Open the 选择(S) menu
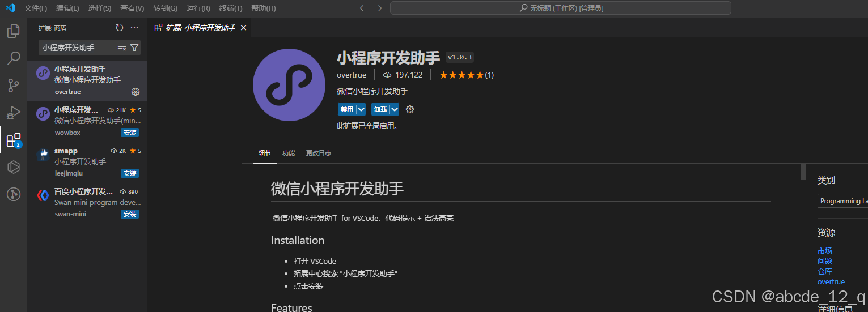The image size is (868, 312). pyautogui.click(x=100, y=8)
